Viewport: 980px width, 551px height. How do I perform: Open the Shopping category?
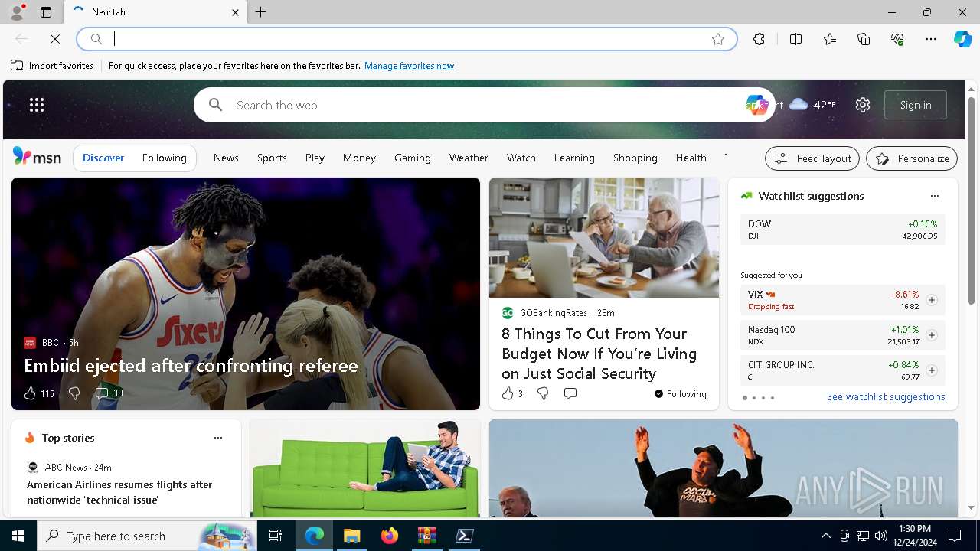click(635, 158)
